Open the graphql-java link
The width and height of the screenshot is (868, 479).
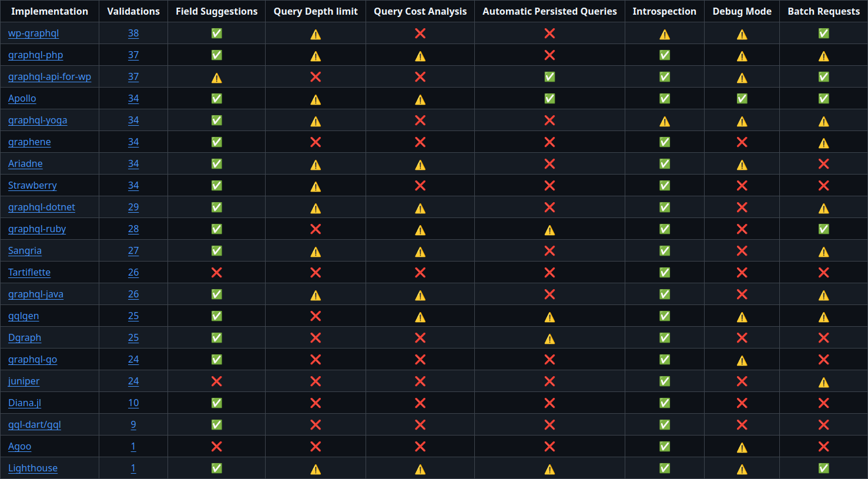point(36,294)
